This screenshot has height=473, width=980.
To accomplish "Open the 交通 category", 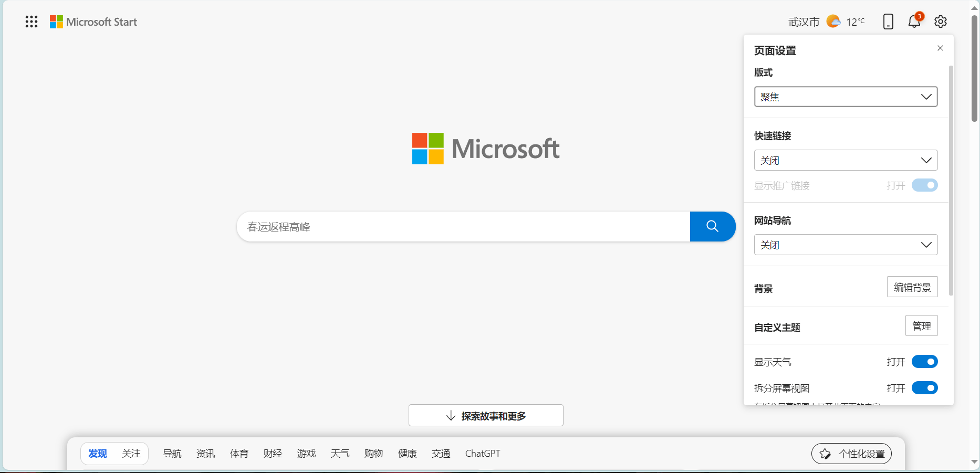I will [441, 454].
